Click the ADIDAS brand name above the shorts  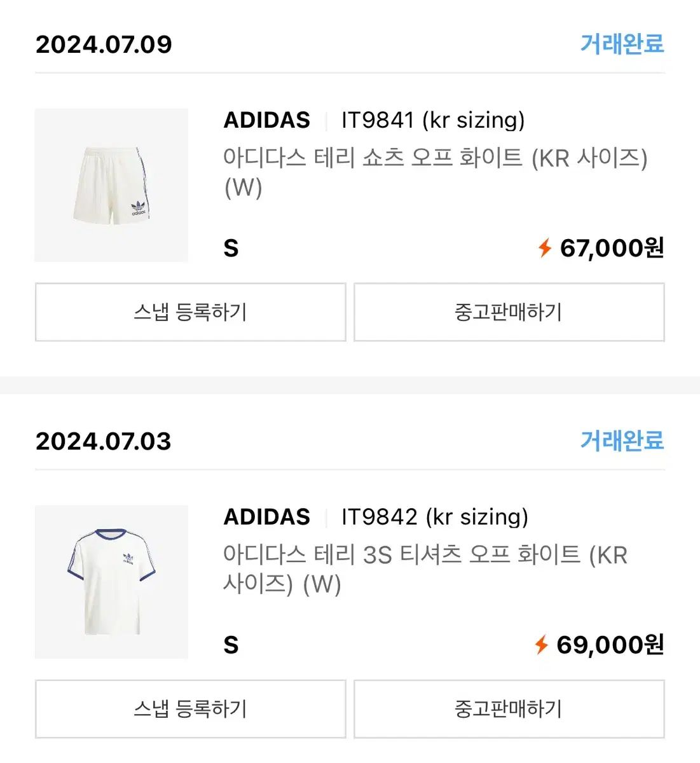coord(267,120)
